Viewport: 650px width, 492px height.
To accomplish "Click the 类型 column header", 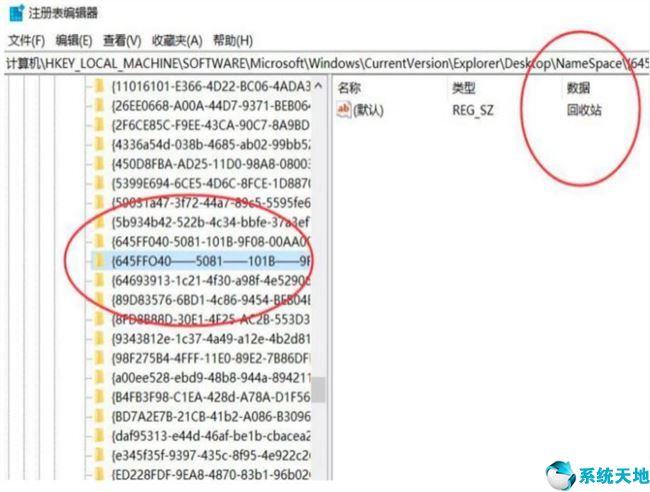I will click(x=463, y=88).
